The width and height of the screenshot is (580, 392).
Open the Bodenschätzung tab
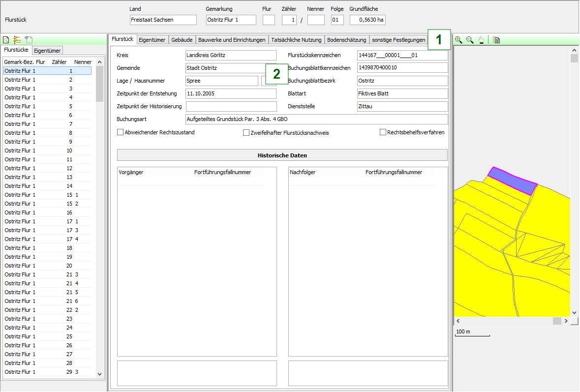[x=347, y=39]
